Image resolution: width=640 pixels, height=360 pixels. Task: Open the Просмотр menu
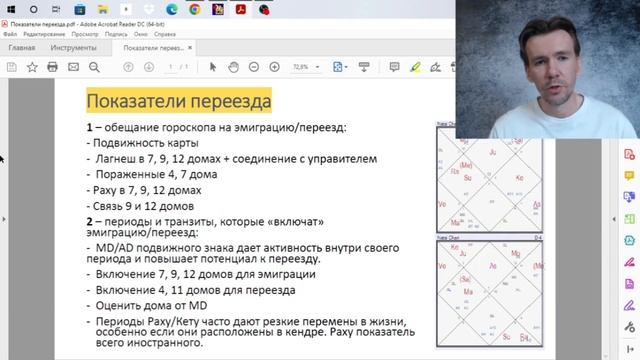85,34
